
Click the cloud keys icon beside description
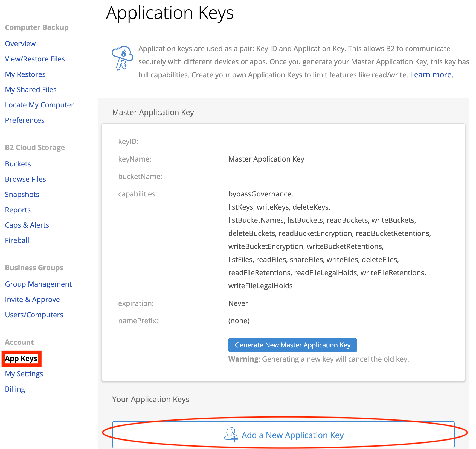(x=122, y=58)
